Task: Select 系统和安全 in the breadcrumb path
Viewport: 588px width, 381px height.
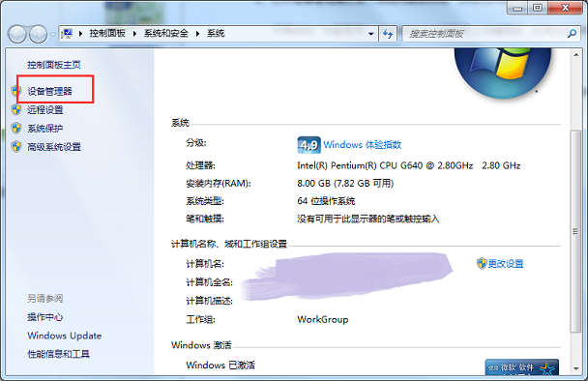Action: coord(166,34)
